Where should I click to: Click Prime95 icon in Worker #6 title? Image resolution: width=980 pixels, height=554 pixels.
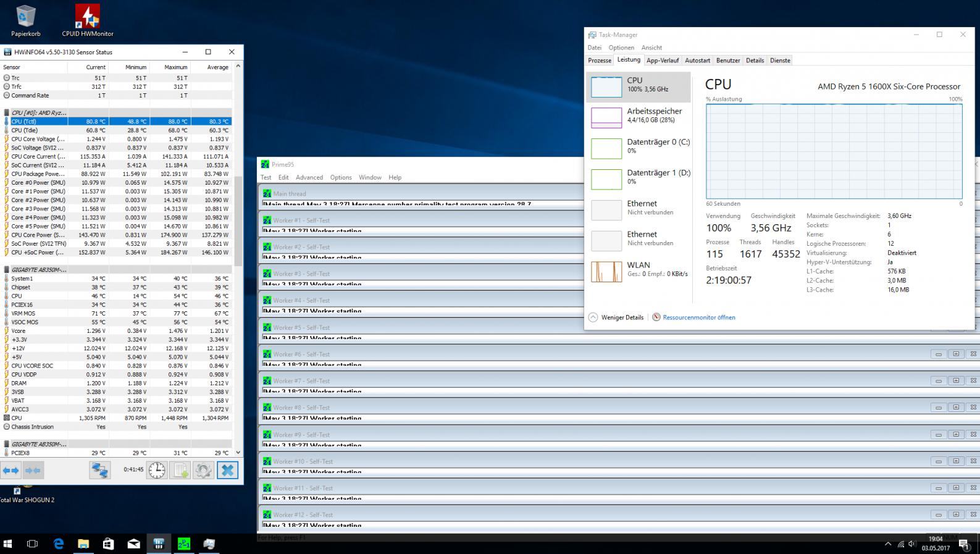[267, 355]
